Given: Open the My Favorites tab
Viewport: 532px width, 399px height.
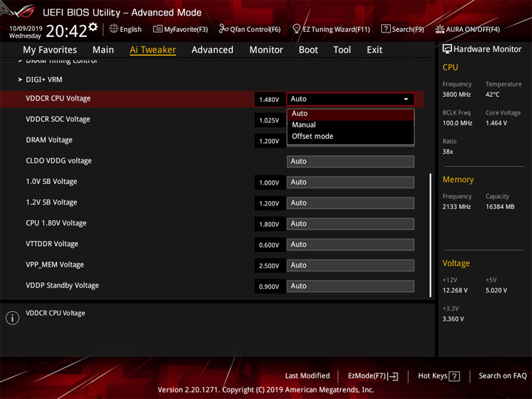Looking at the screenshot, I should coord(50,50).
